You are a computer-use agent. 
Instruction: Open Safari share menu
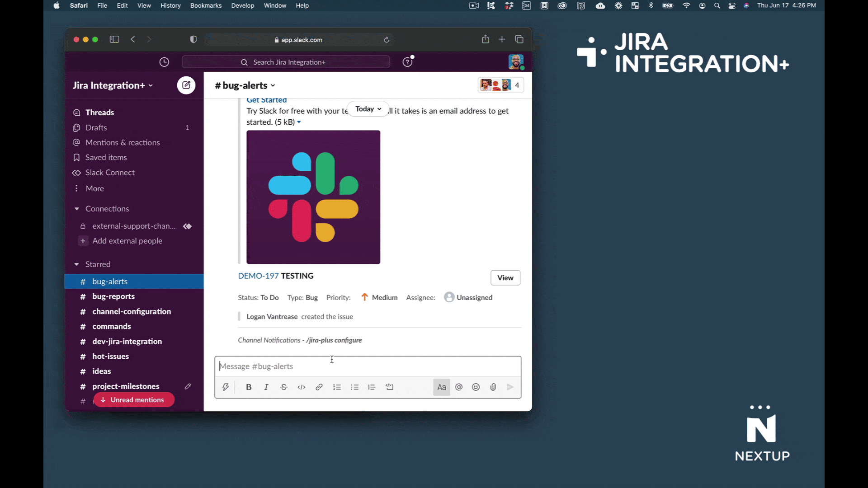[486, 39]
